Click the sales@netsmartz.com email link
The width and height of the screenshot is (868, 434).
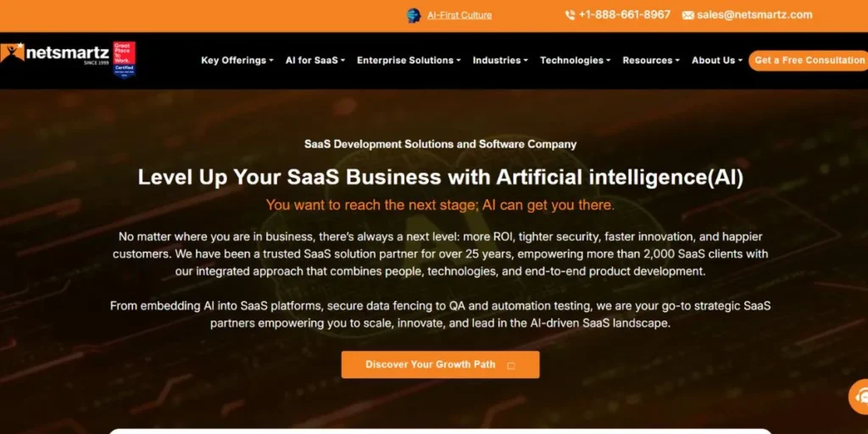click(754, 15)
